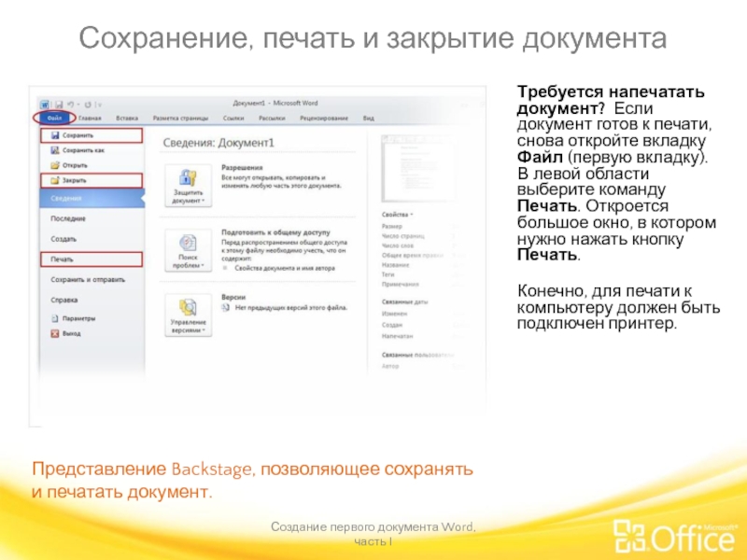Screen dimensions: 747x560
Task: Click the Связанные даты heading
Action: [404, 301]
